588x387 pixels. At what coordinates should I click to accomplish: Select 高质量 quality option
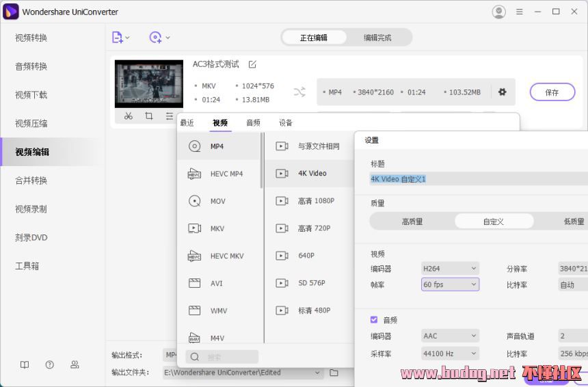[x=412, y=222]
